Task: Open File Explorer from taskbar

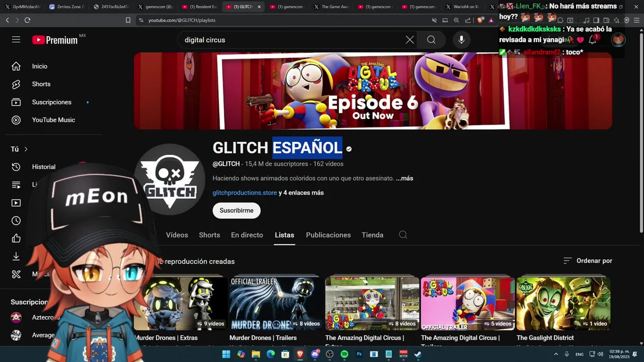Action: (x=256, y=354)
